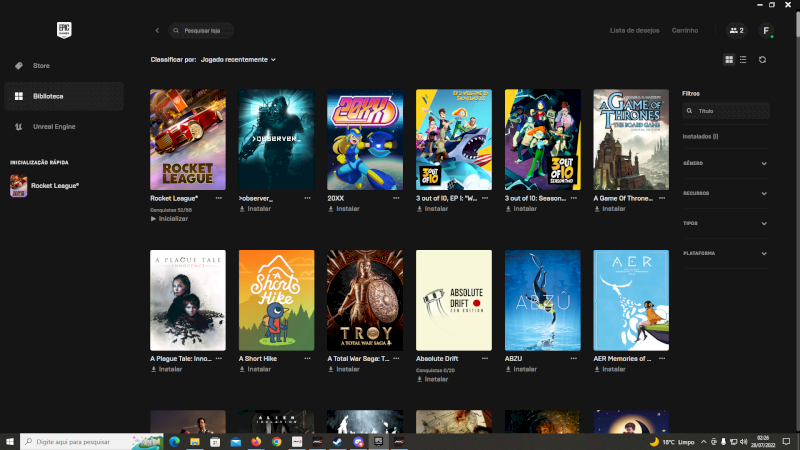Open Lista de desejos link
The width and height of the screenshot is (800, 450).
[x=634, y=31]
